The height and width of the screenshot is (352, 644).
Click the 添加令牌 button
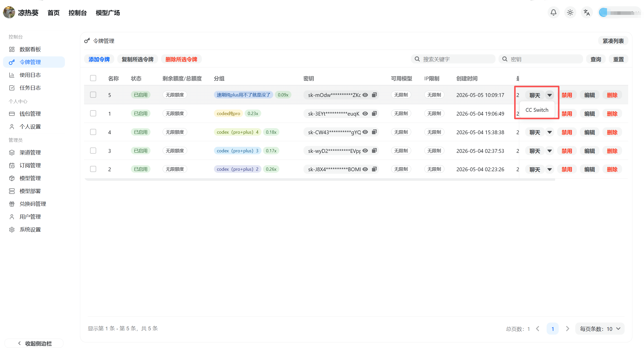point(99,59)
